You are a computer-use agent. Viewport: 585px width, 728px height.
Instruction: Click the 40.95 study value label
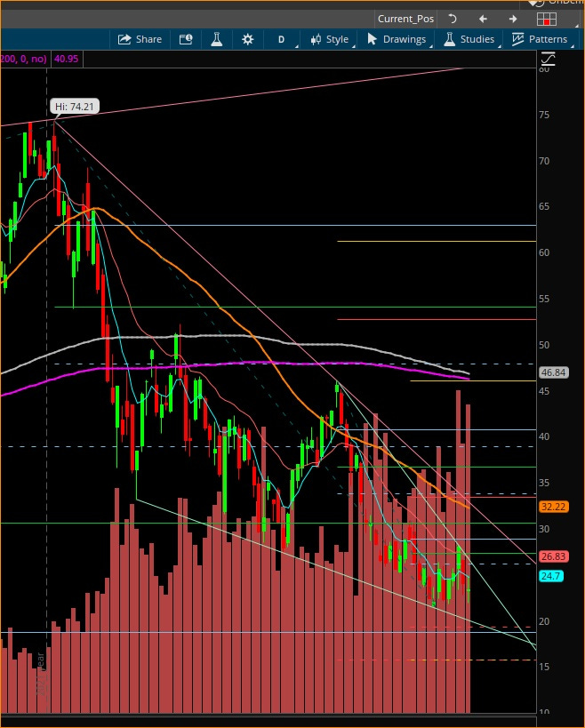(x=67, y=59)
